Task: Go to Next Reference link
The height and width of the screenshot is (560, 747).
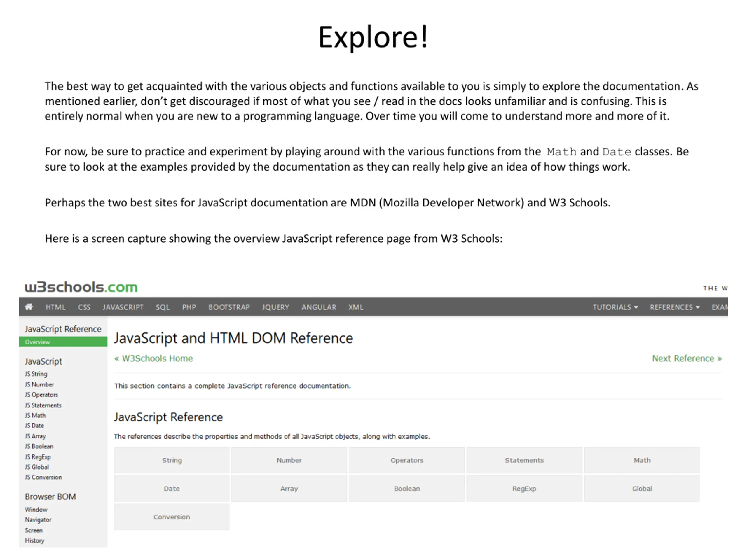Action: pos(687,358)
